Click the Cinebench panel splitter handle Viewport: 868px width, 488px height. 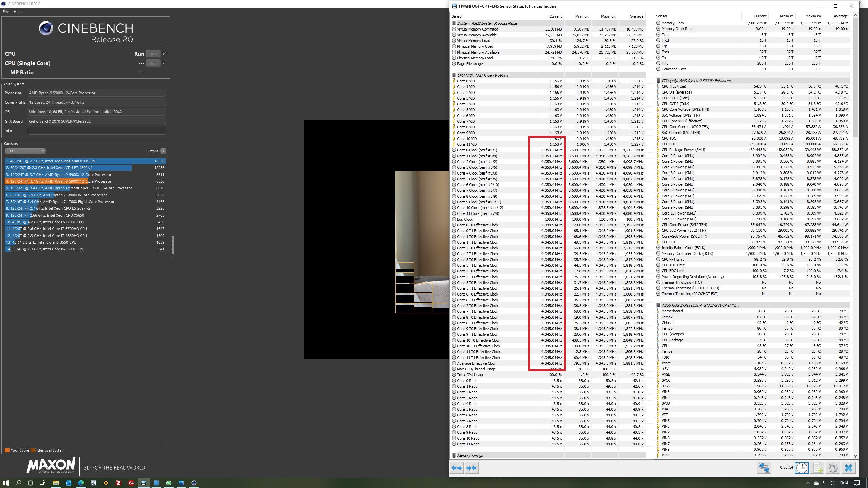(x=173, y=246)
